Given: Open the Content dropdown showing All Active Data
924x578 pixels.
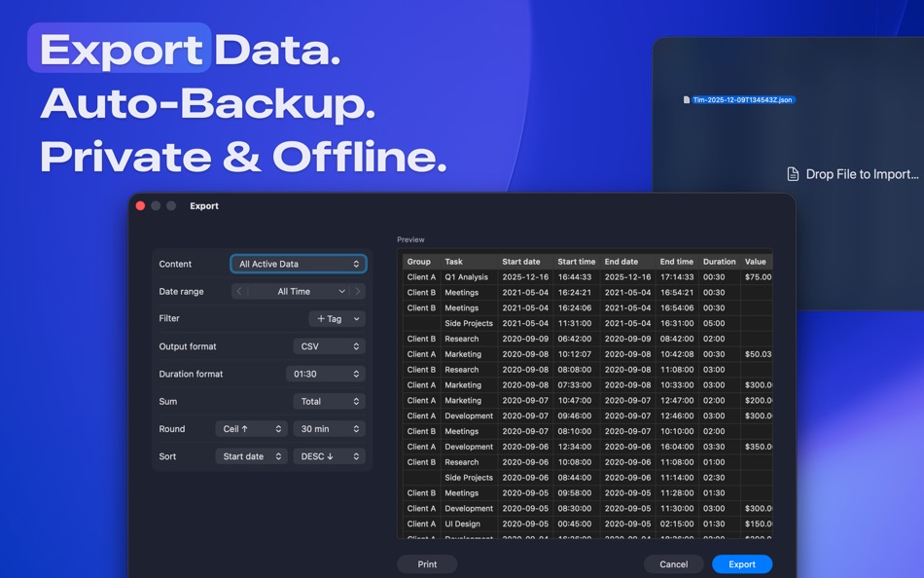Looking at the screenshot, I should click(298, 263).
